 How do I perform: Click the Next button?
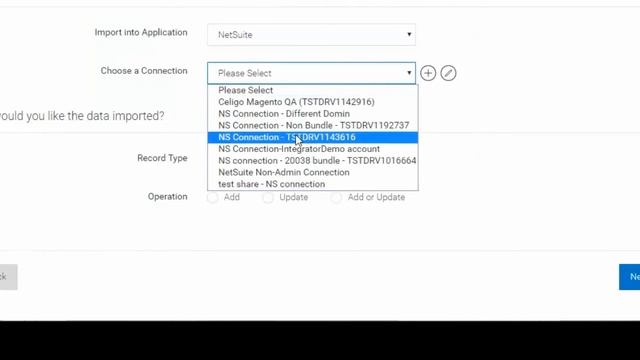coord(629,277)
